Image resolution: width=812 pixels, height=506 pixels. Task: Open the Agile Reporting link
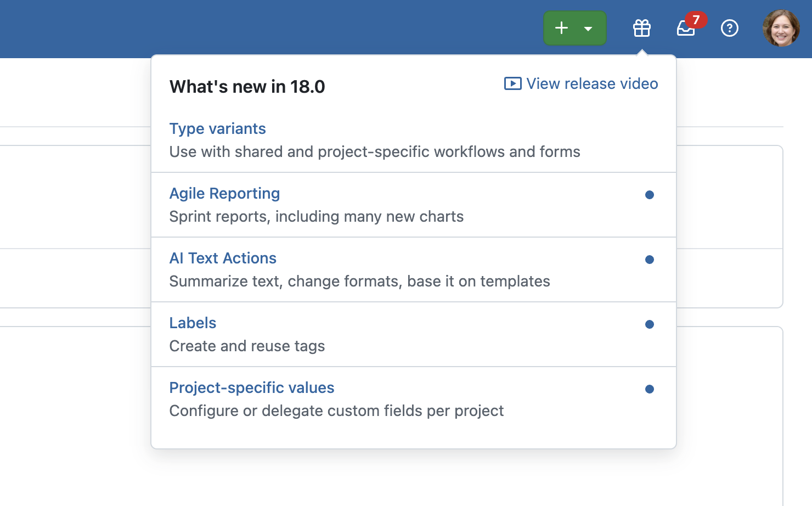coord(224,193)
